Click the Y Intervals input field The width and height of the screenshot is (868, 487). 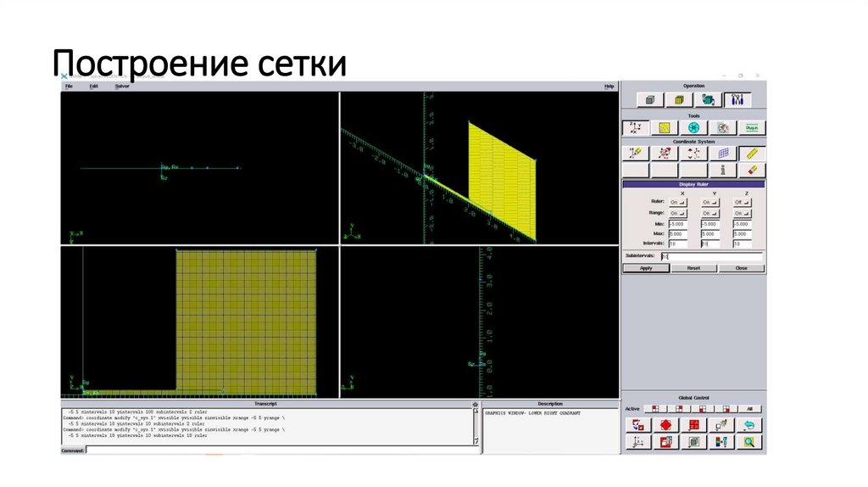[x=709, y=243]
